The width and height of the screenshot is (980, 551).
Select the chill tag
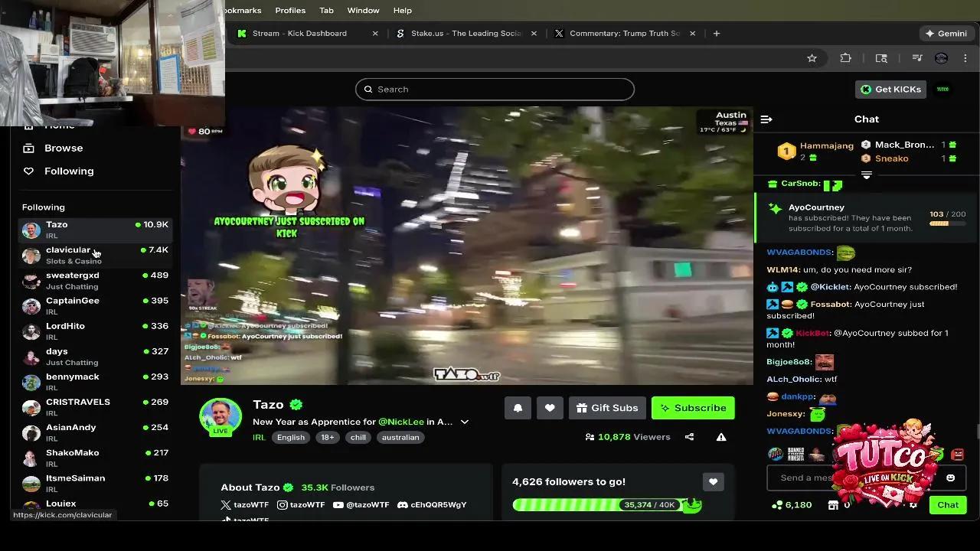pos(358,438)
